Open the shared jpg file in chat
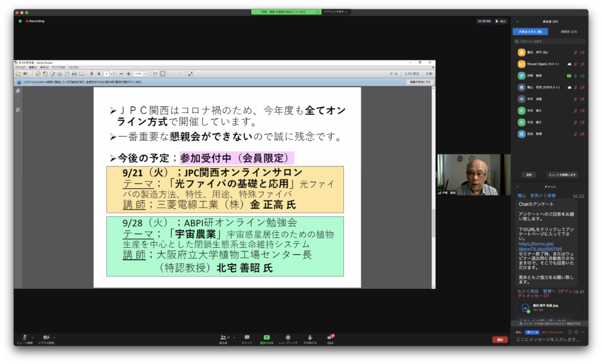This screenshot has height=364, width=602. 547,307
